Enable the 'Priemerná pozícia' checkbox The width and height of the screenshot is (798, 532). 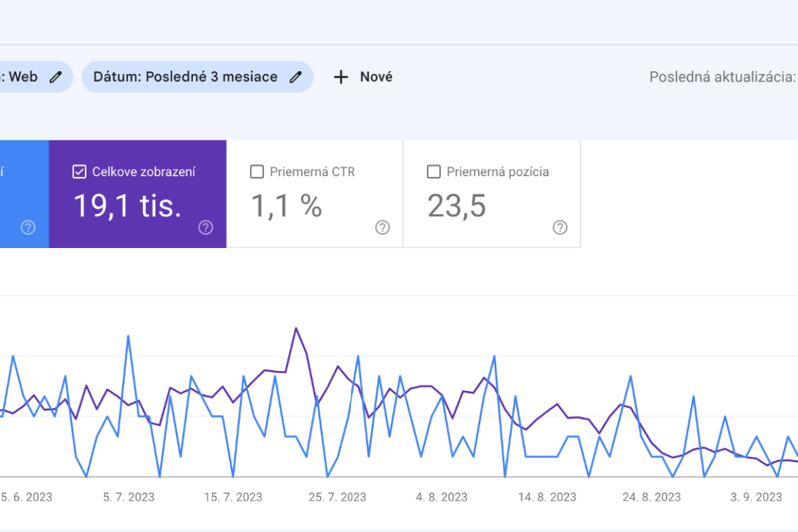pos(434,172)
